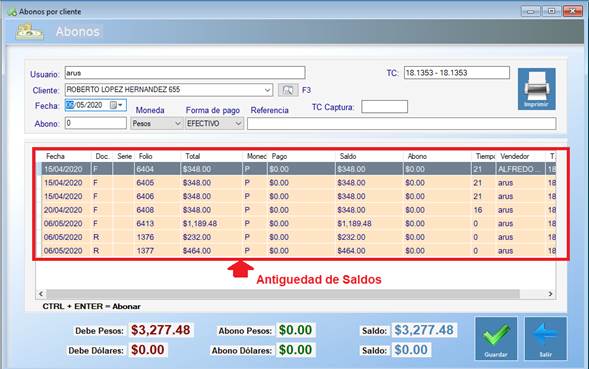Click the Imprimir printer icon
The image size is (589, 369).
(x=536, y=89)
